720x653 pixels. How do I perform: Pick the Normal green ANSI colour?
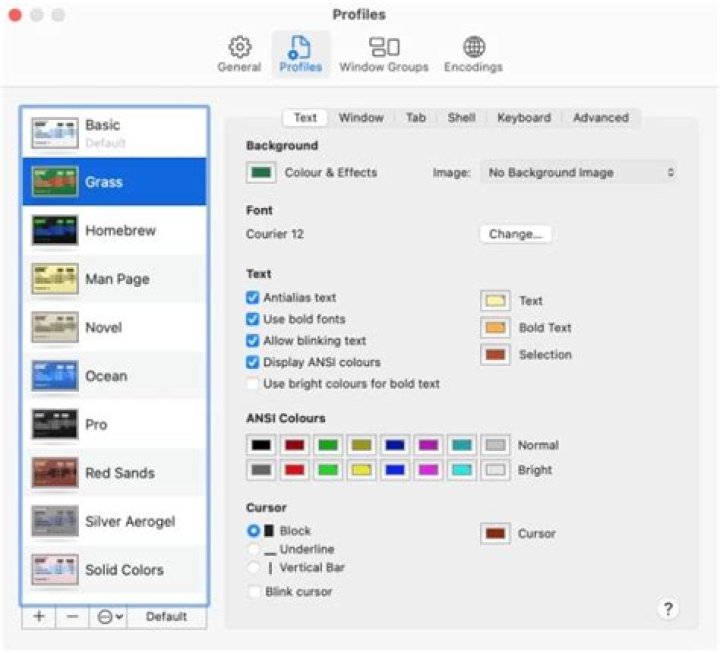click(328, 445)
